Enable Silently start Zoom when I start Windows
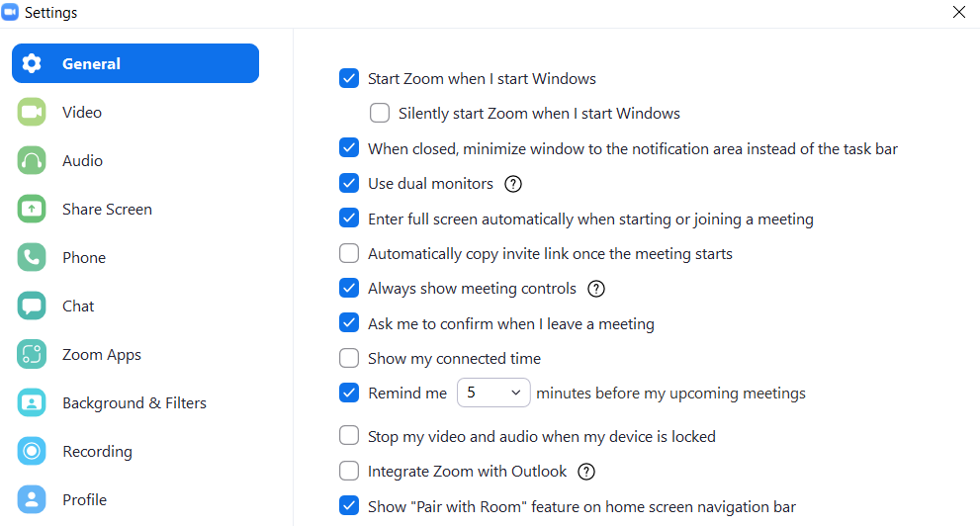 tap(380, 113)
